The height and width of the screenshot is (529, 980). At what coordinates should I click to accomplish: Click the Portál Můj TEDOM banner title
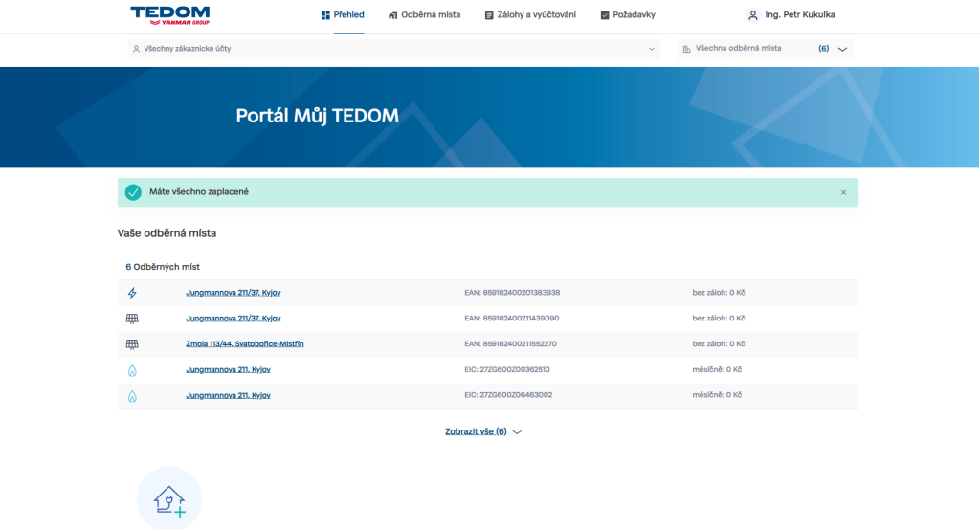(317, 116)
